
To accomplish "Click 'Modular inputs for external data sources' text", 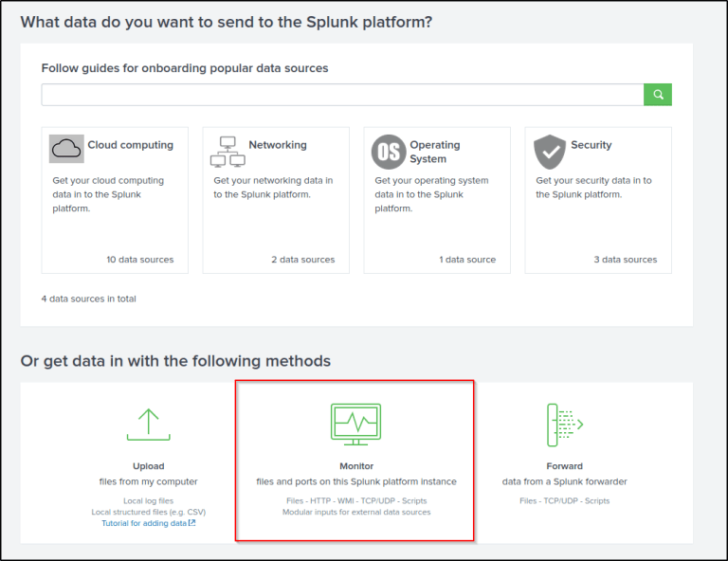I will click(356, 512).
